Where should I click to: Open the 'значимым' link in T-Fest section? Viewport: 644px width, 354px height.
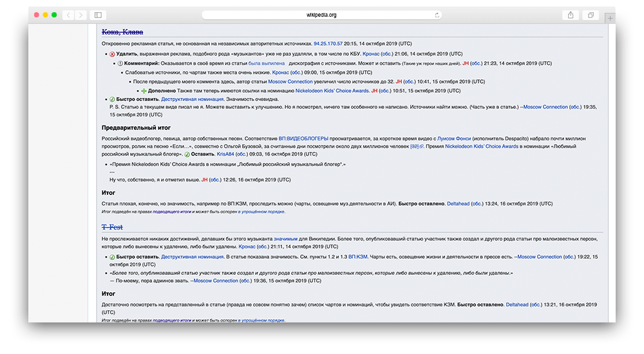click(285, 239)
